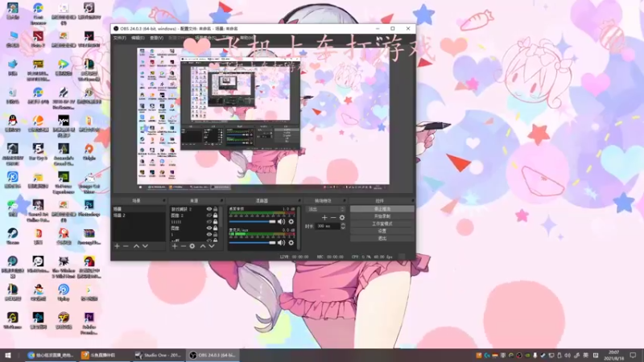Open Origin desktop shortcut
This screenshot has height=362, width=644.
pos(89,151)
